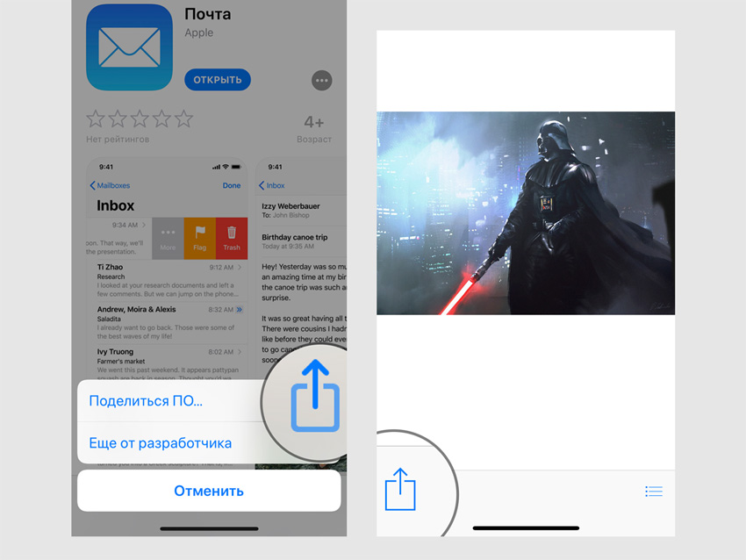Tap the three-dots more options button
The image size is (746, 560).
click(x=322, y=81)
